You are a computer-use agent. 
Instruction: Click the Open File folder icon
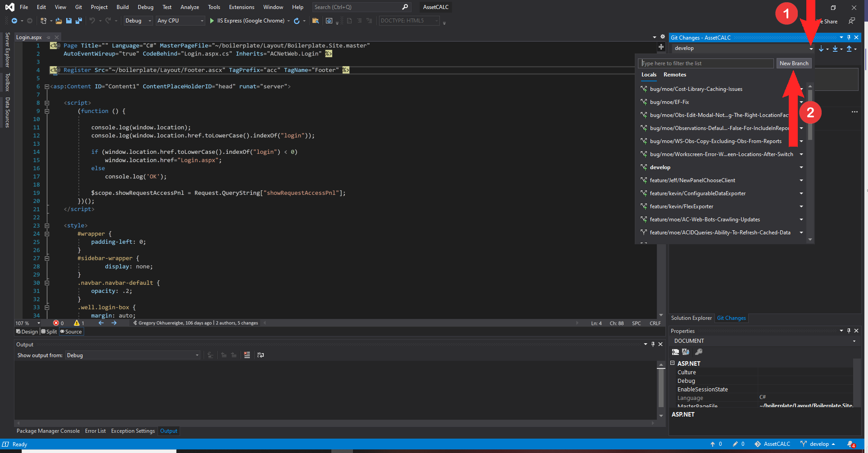click(x=59, y=21)
